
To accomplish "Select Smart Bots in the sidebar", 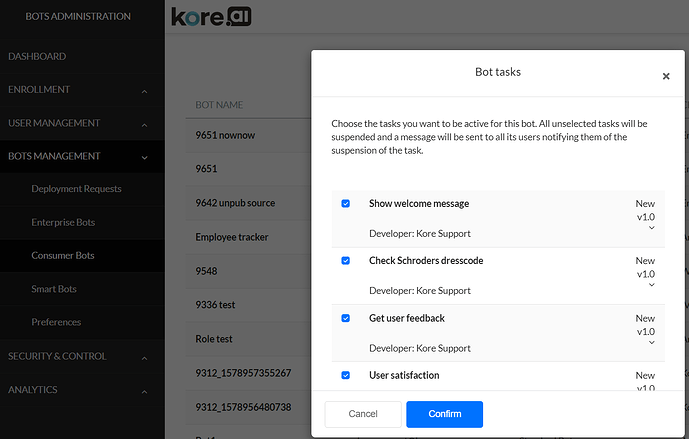I will tap(54, 289).
